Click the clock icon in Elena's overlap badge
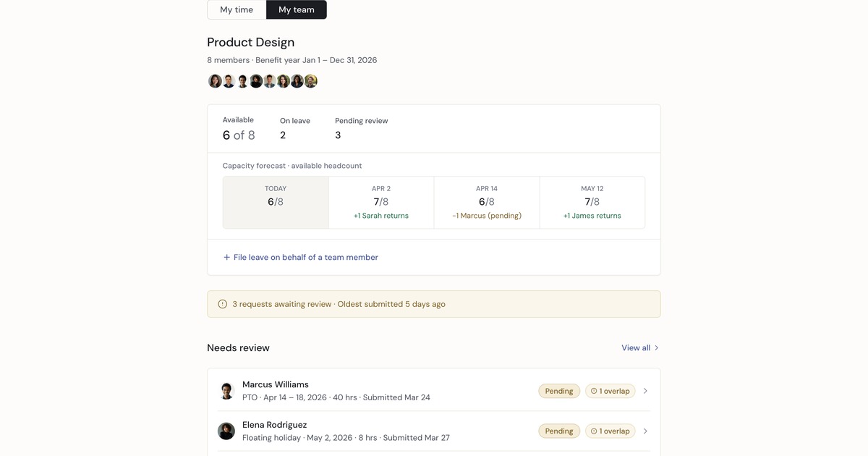Image resolution: width=868 pixels, height=456 pixels. [594, 431]
